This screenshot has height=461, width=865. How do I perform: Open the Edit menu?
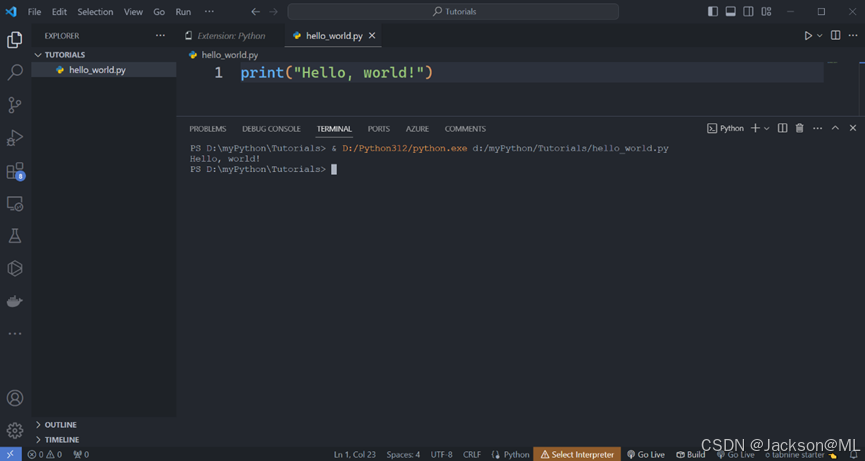pyautogui.click(x=60, y=12)
